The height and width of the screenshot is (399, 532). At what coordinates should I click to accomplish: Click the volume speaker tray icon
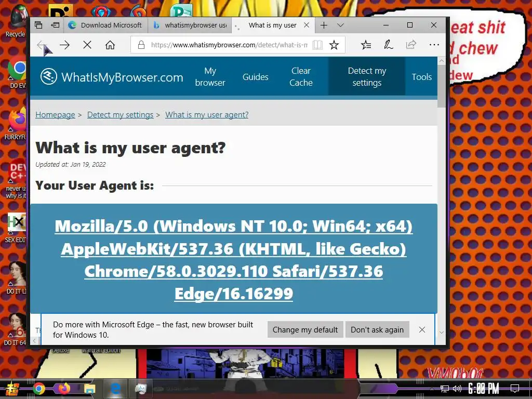coord(457,389)
